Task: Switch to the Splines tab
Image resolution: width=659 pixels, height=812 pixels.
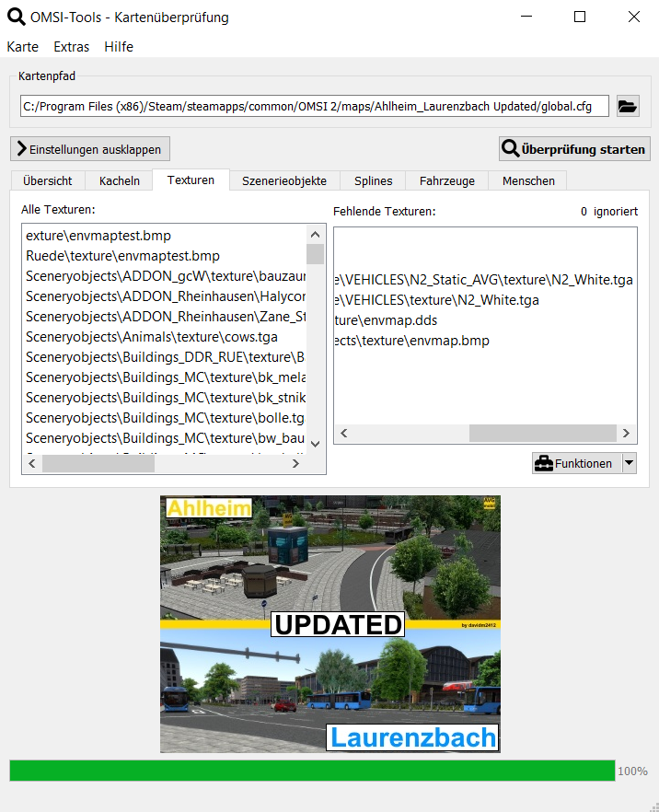Action: (374, 180)
